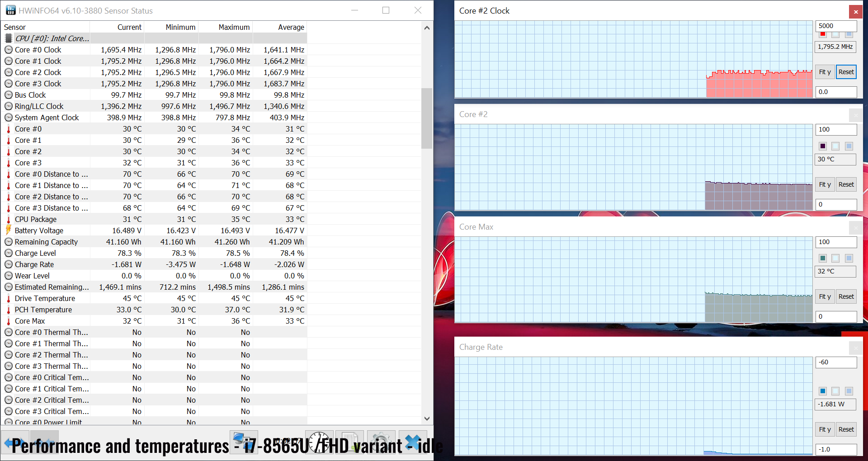Click blue X close icon in bottom toolbar

pyautogui.click(x=412, y=443)
